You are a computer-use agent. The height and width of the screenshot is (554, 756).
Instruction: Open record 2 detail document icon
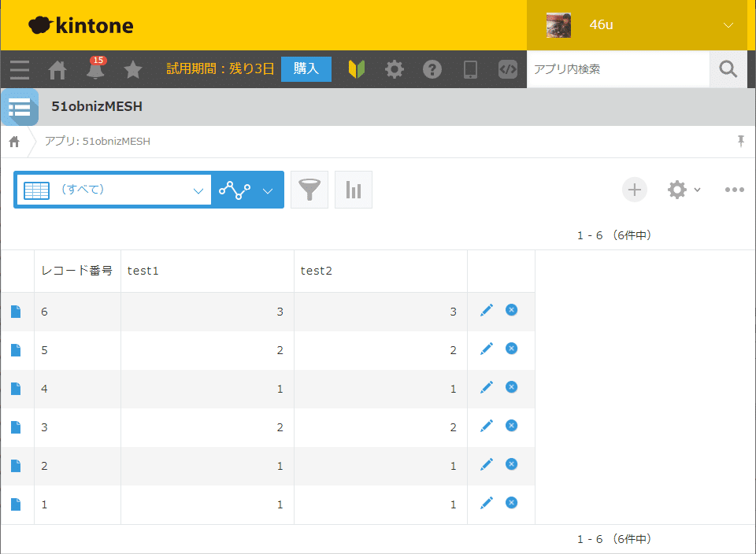coord(16,466)
